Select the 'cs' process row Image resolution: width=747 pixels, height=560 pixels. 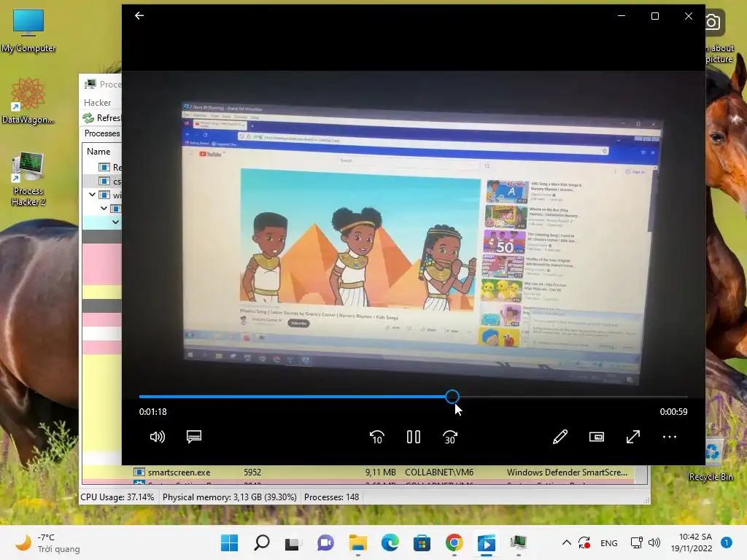coord(102,181)
